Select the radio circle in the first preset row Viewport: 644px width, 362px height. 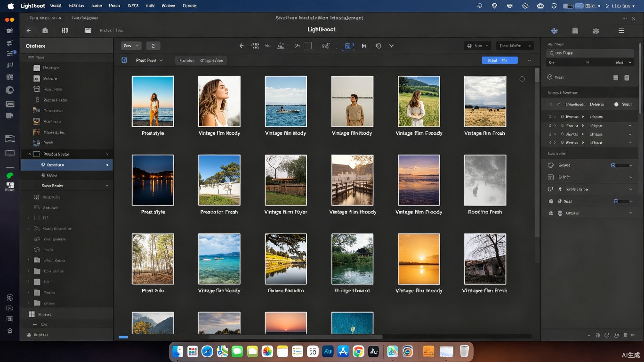pyautogui.click(x=562, y=116)
